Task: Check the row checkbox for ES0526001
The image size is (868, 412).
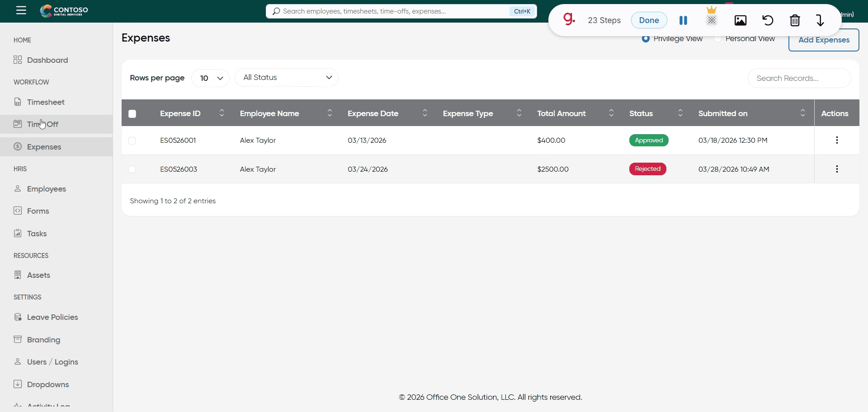Action: 132,140
